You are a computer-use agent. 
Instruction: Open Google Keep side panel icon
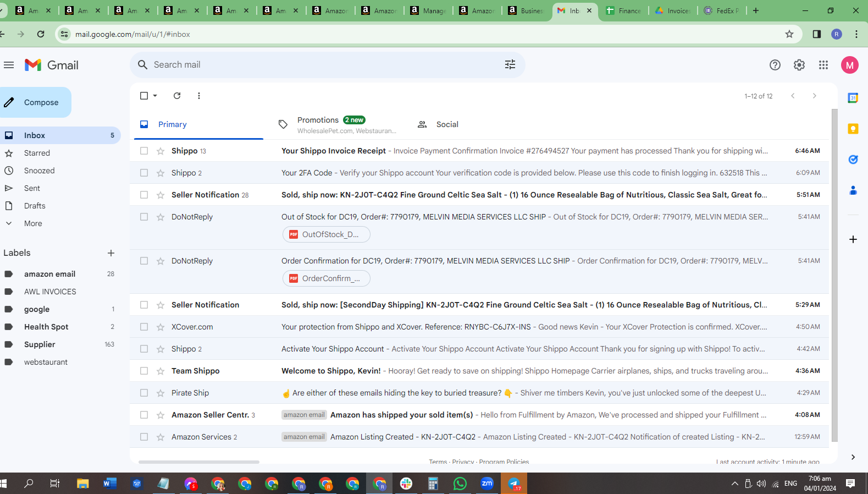click(853, 129)
